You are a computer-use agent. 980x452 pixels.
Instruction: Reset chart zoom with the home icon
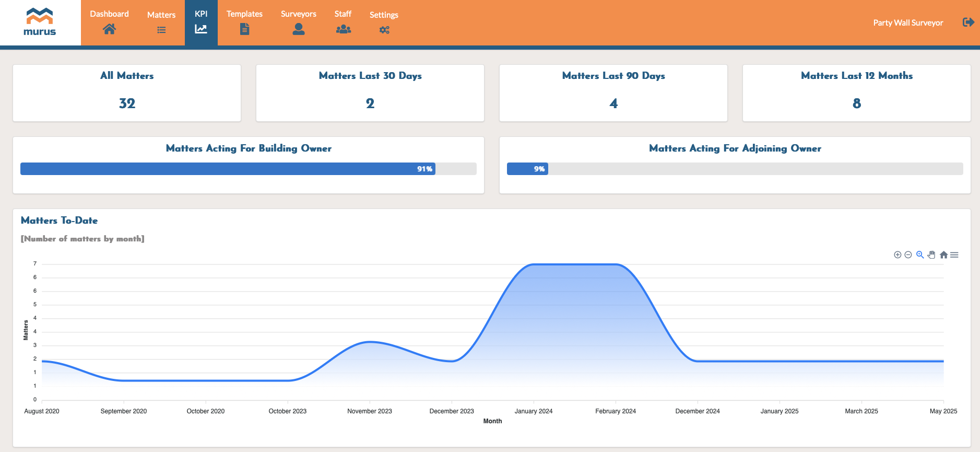pyautogui.click(x=943, y=255)
